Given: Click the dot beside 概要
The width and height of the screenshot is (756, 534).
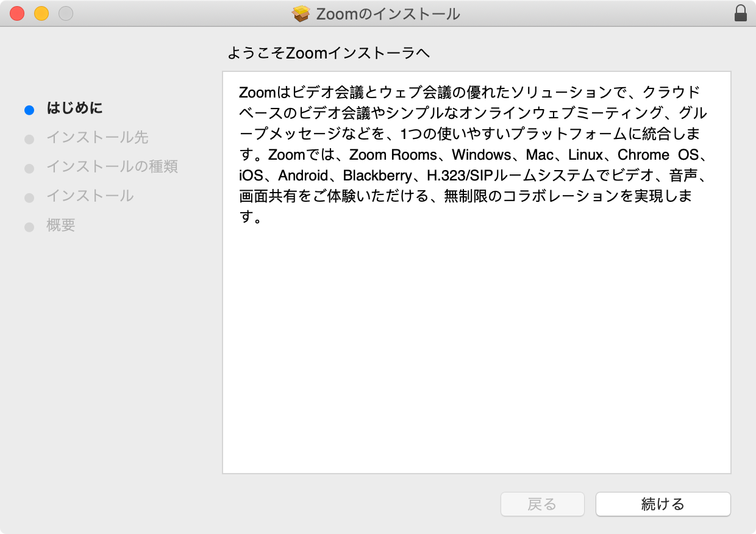Looking at the screenshot, I should 29,226.
